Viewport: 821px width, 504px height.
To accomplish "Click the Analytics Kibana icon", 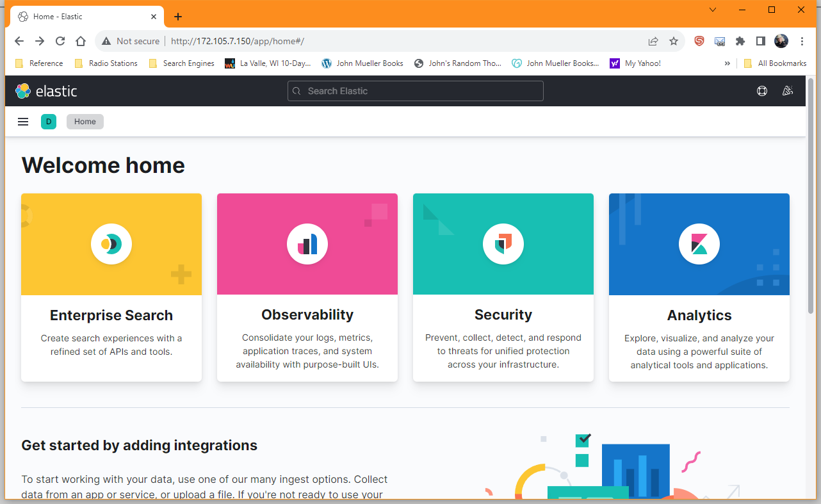I will 699,243.
